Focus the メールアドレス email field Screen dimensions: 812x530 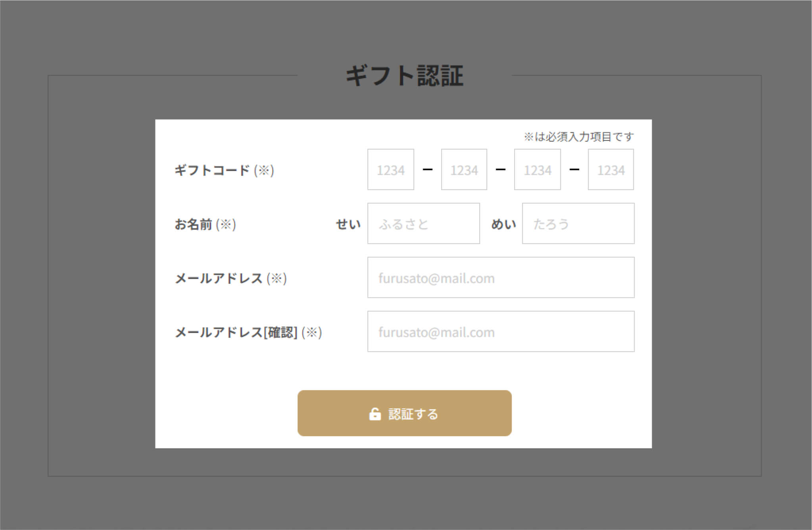click(x=501, y=278)
